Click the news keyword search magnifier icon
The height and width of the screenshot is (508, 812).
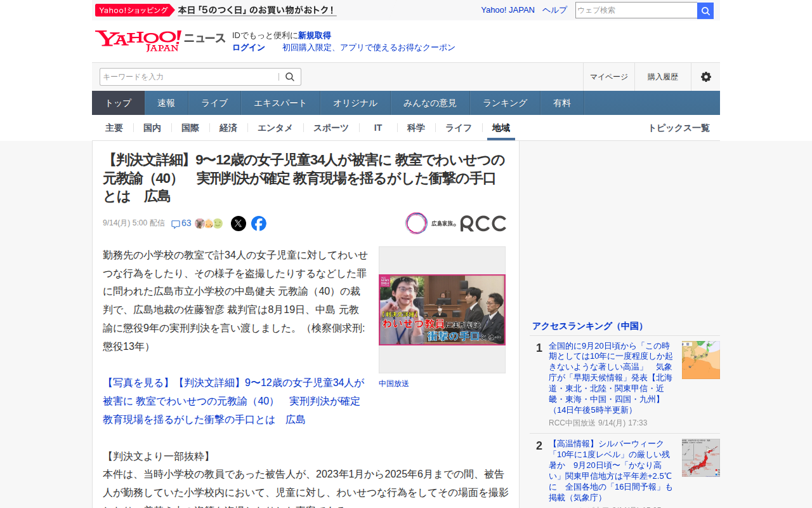click(290, 77)
